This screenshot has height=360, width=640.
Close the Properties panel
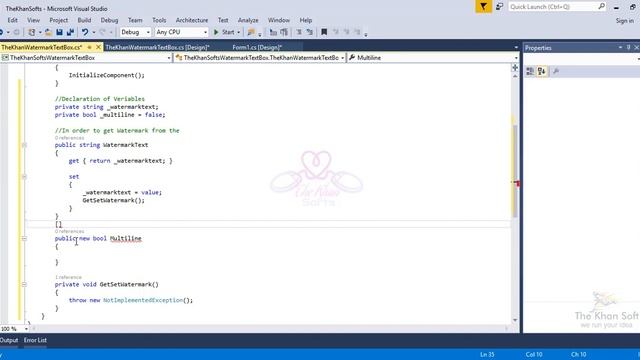(x=636, y=48)
